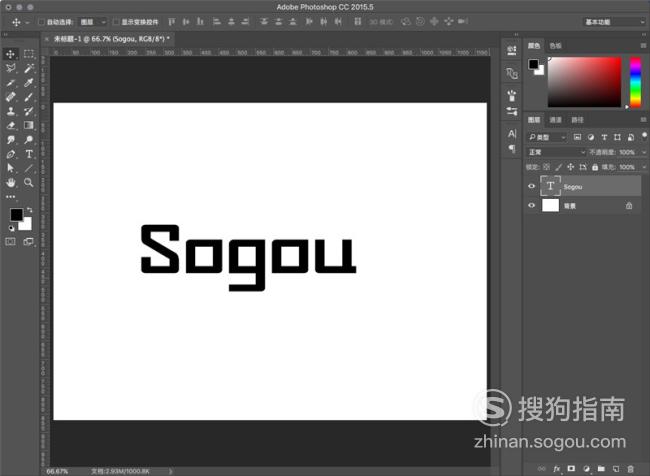
Task: Hide the background layer eye icon
Action: 531,205
